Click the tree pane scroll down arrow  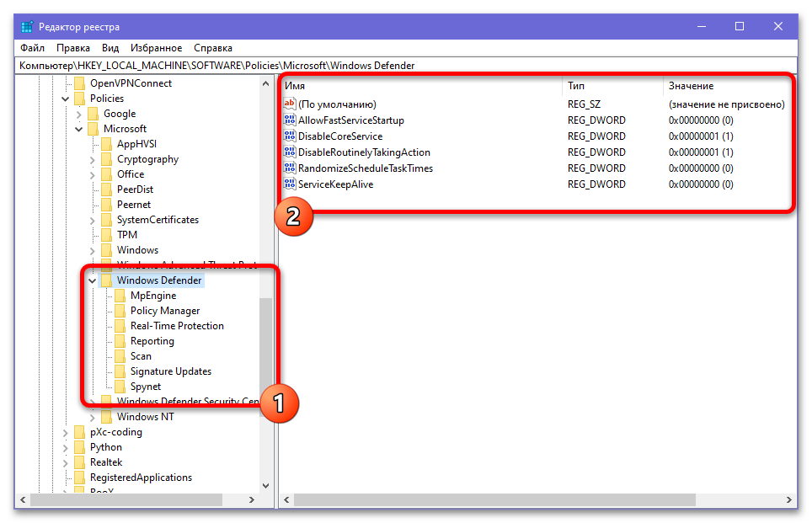(265, 486)
